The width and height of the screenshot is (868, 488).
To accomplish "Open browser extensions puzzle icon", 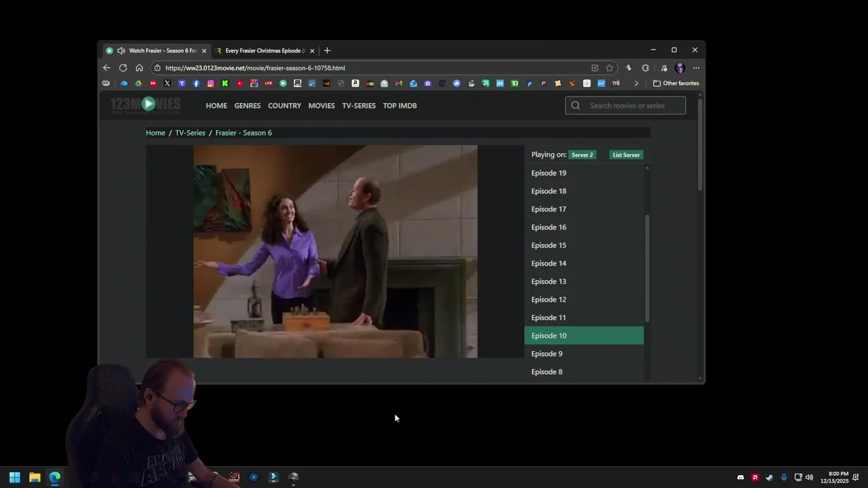I will [645, 68].
